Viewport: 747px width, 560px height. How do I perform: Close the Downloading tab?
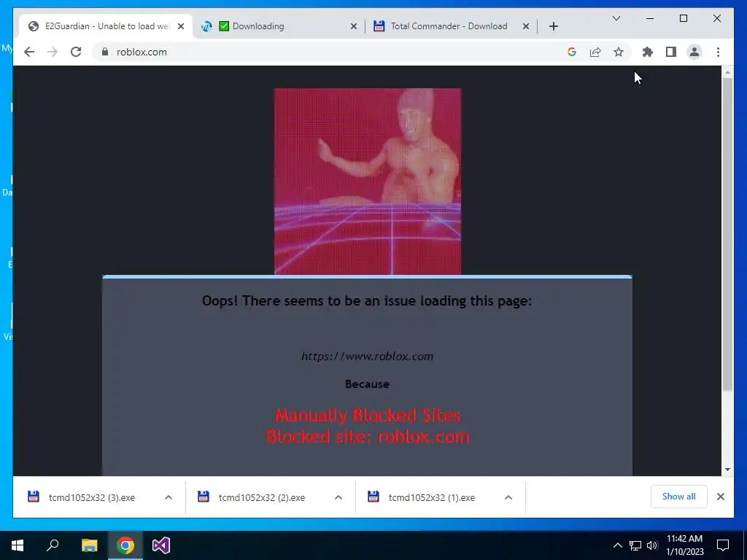(354, 26)
